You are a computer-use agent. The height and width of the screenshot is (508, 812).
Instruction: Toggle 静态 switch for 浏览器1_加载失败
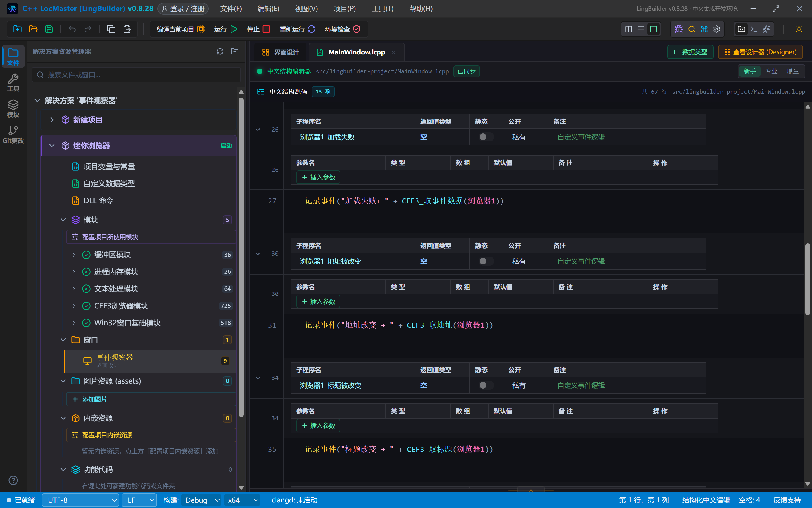pos(486,137)
